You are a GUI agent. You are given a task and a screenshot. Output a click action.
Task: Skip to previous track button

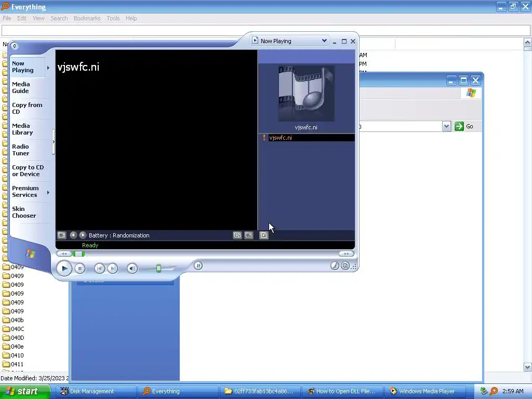pos(99,269)
